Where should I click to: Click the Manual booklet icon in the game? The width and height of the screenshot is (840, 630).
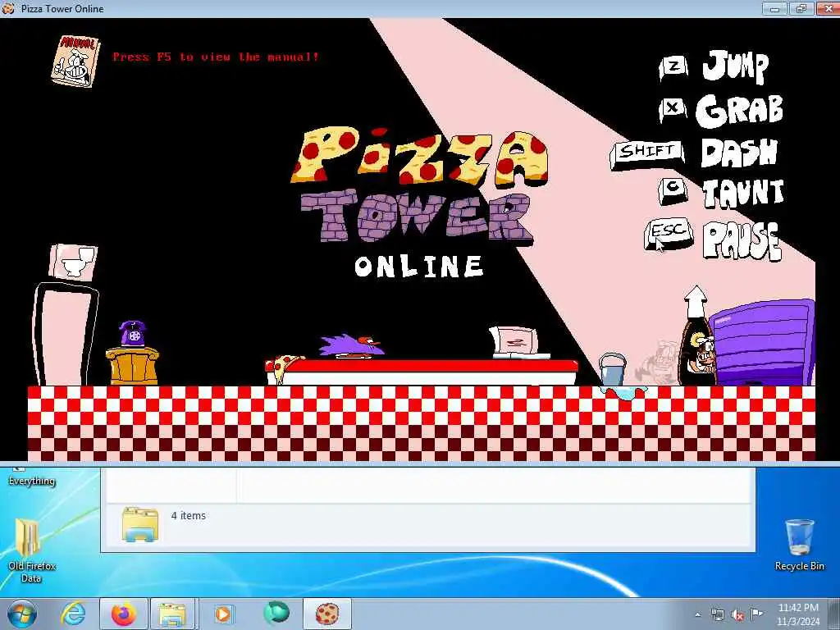(75, 61)
